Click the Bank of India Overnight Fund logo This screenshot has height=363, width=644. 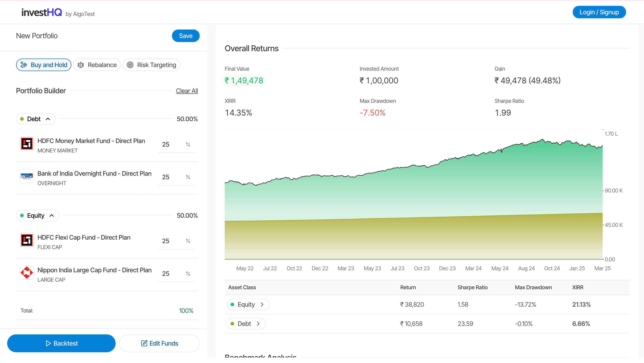pyautogui.click(x=27, y=176)
